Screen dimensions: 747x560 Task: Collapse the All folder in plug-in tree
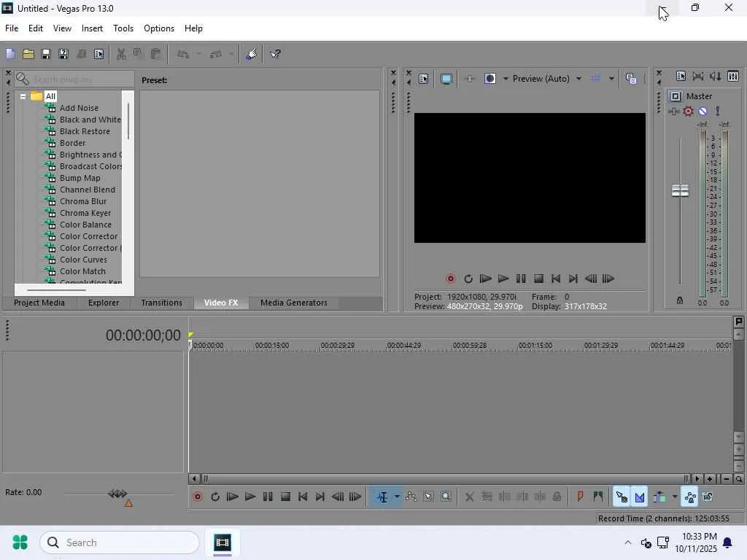23,96
